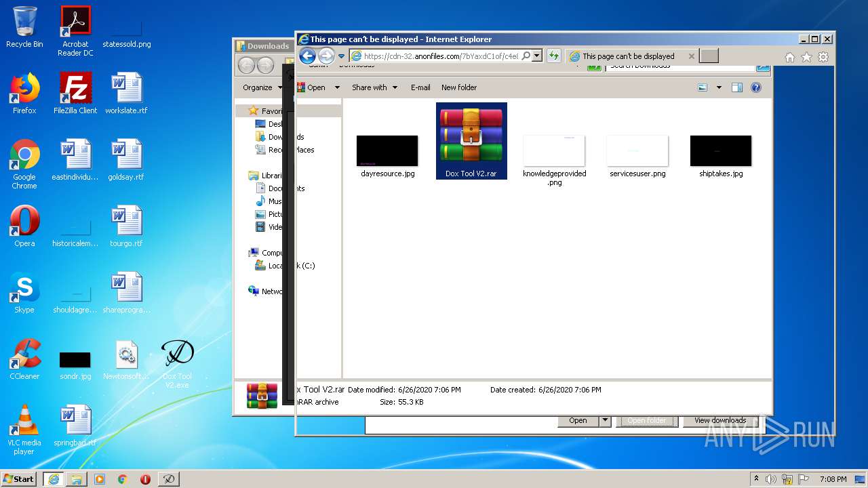Launch Firefox desktop shortcut
The height and width of the screenshot is (488, 868).
24,94
